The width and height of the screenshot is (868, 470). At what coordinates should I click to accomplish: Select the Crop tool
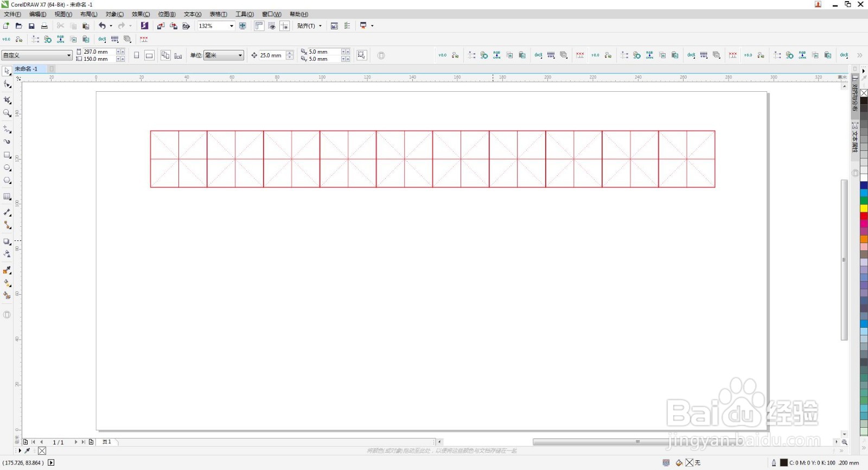click(x=7, y=100)
